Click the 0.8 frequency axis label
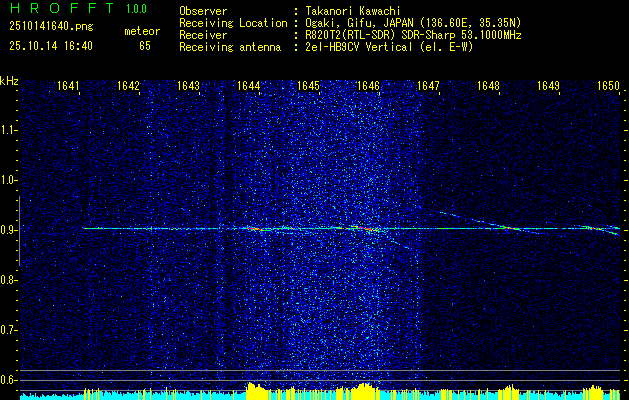The width and height of the screenshot is (629, 400). [8, 280]
